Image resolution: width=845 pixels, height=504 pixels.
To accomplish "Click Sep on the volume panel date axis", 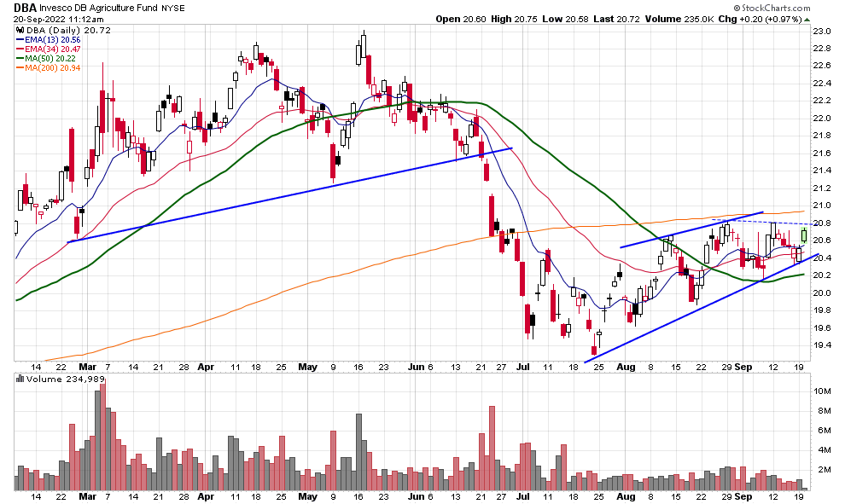I will tap(743, 496).
